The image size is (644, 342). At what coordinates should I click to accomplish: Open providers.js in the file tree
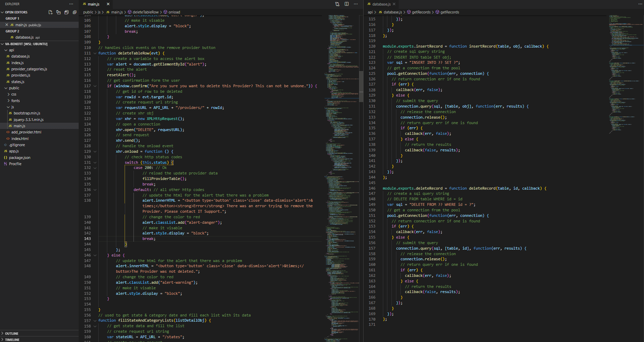[x=39, y=75]
